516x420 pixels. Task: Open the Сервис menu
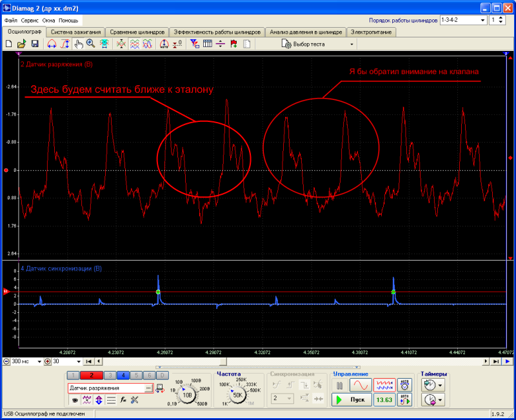pos(30,21)
